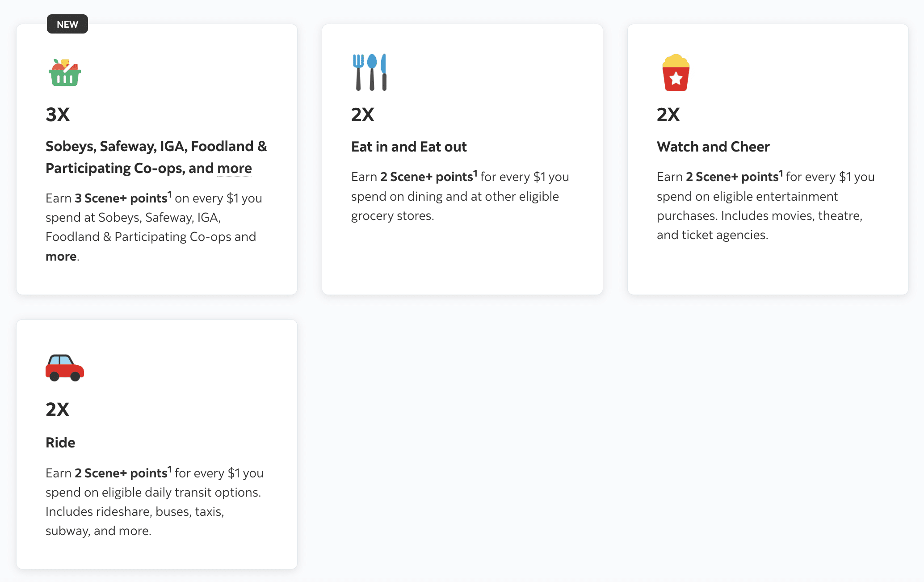Click the popcorn bucket icon
This screenshot has width=924, height=582.
(x=676, y=72)
